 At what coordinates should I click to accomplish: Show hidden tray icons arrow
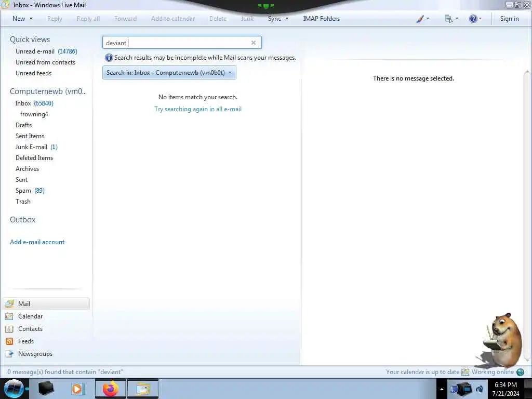coord(442,389)
